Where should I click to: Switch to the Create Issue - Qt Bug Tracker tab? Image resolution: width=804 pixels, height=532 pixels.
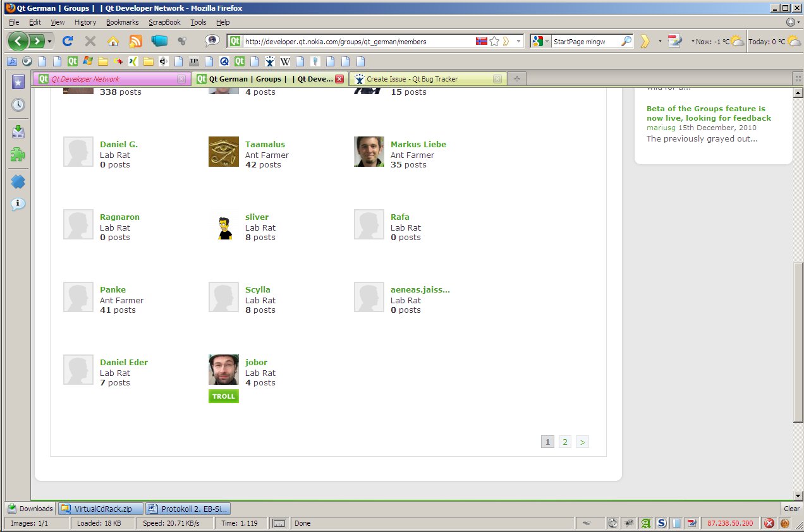(x=412, y=79)
